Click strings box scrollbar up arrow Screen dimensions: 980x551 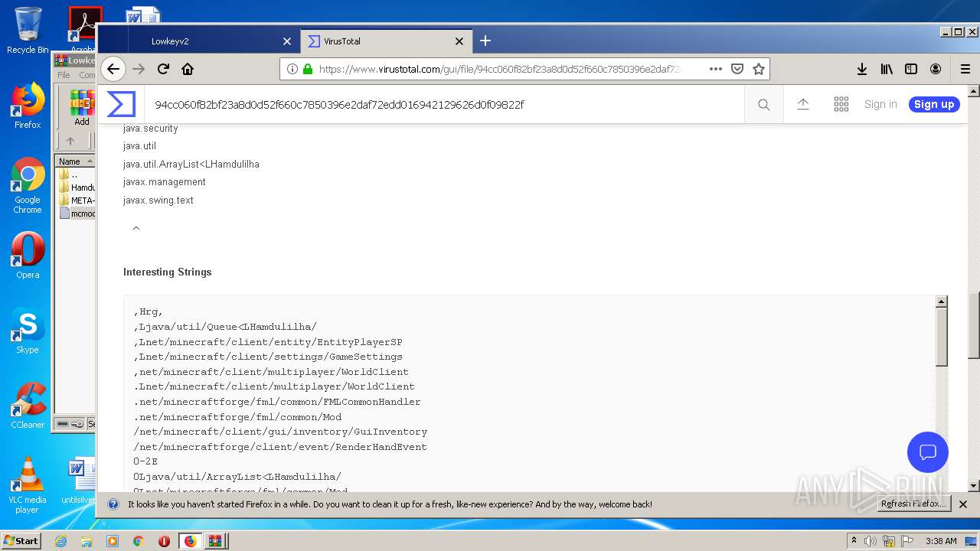[942, 302]
